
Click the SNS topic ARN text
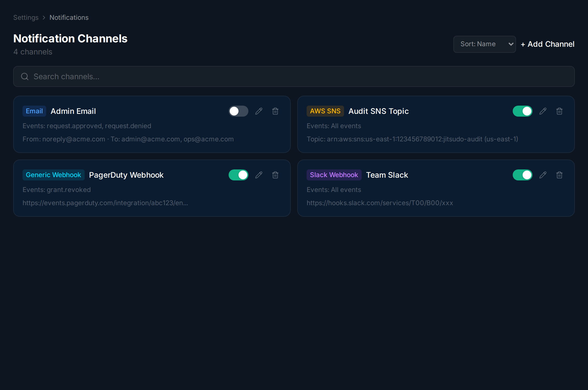412,139
